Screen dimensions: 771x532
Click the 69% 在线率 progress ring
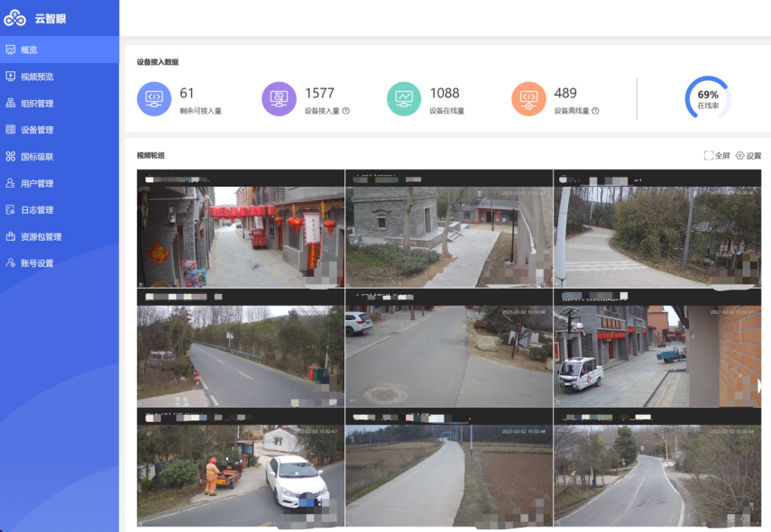pos(707,98)
